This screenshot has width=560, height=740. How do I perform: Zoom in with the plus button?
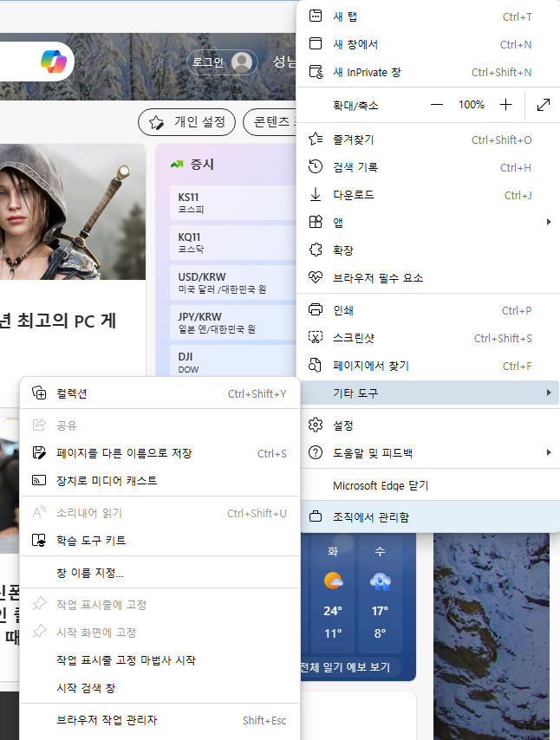point(505,105)
